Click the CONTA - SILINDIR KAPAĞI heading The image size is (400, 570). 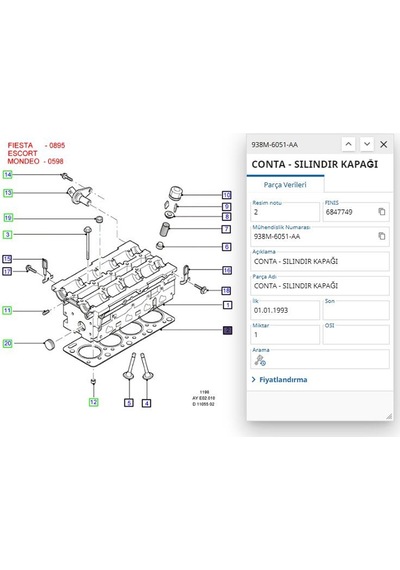(315, 164)
